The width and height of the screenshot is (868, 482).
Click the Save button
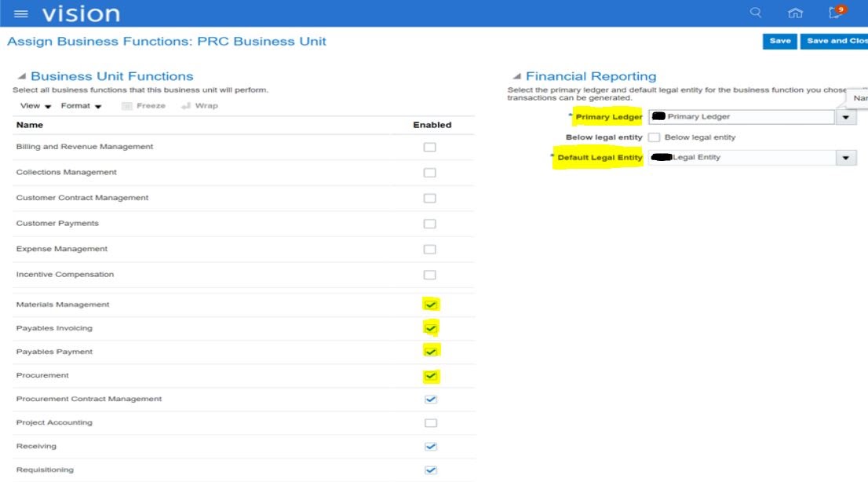tap(779, 41)
